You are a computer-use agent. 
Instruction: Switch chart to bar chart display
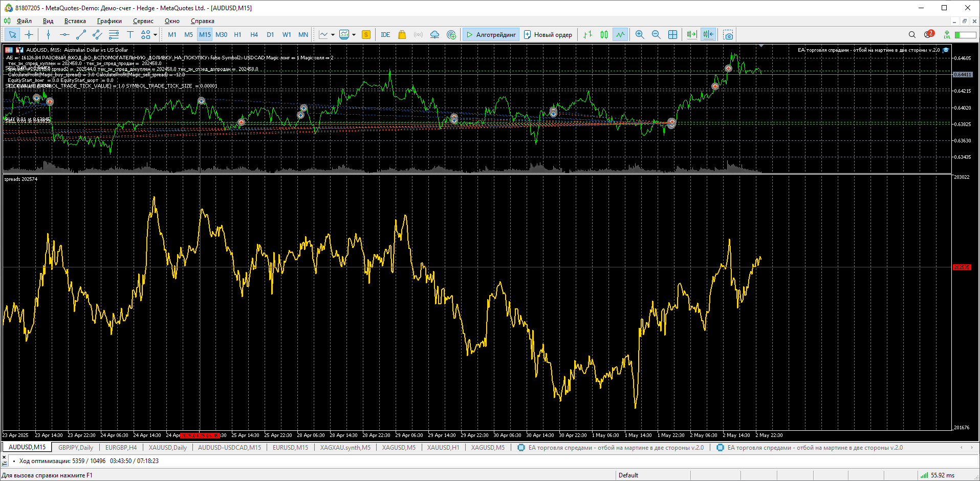[587, 35]
